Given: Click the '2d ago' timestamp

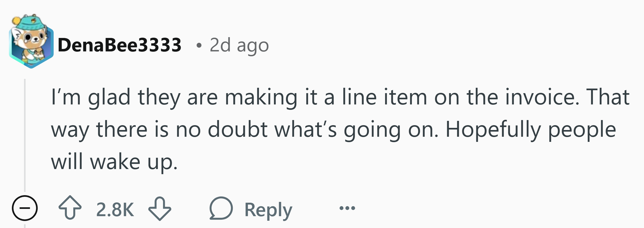Looking at the screenshot, I should [239, 45].
